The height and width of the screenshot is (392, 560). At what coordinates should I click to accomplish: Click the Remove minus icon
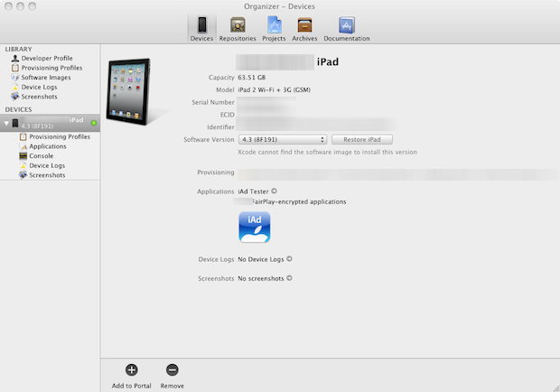(x=172, y=369)
